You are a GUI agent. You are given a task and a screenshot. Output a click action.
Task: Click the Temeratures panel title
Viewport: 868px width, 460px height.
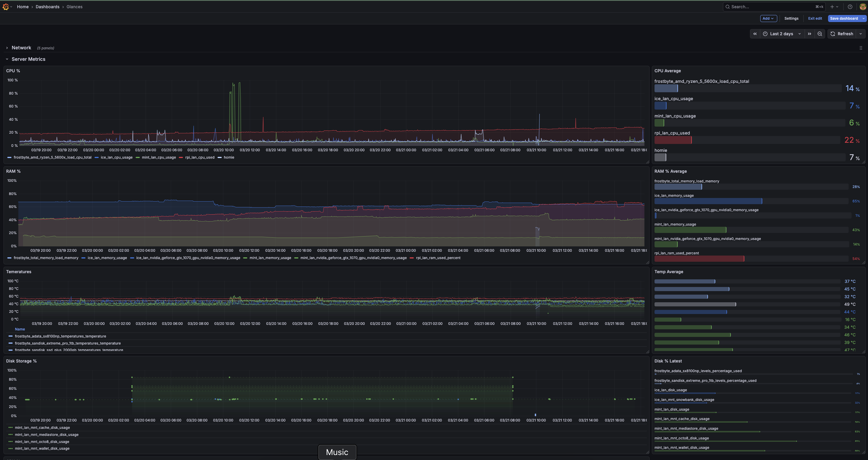pyautogui.click(x=18, y=272)
